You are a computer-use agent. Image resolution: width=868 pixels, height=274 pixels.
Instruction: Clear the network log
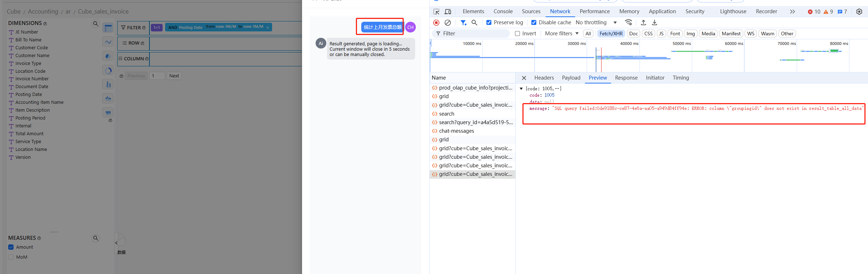click(x=448, y=22)
